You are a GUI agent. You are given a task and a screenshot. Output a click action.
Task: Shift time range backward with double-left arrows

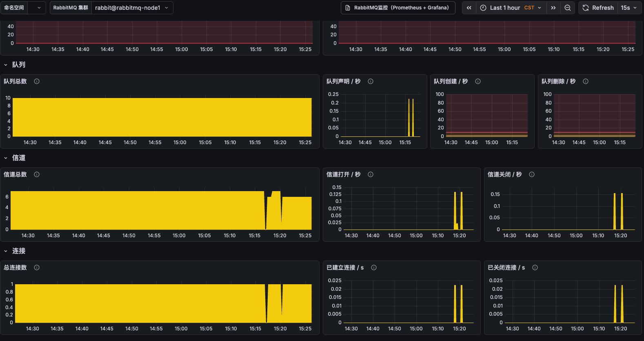pos(469,8)
